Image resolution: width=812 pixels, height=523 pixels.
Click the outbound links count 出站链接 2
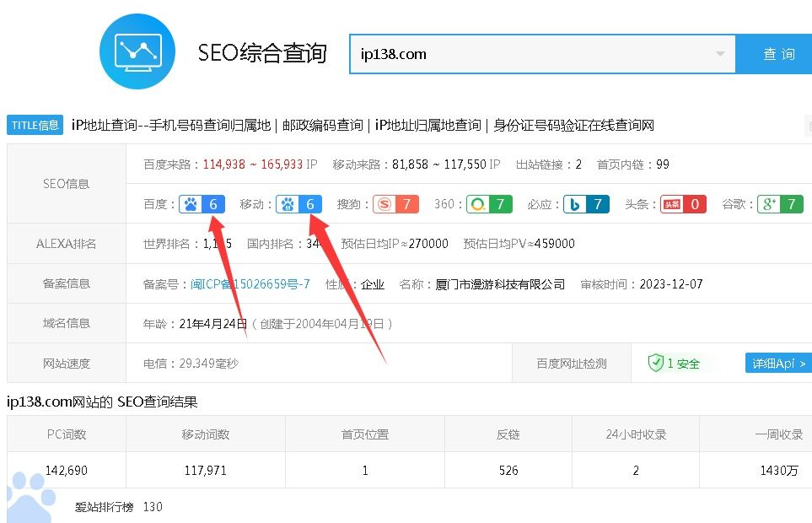click(549, 164)
